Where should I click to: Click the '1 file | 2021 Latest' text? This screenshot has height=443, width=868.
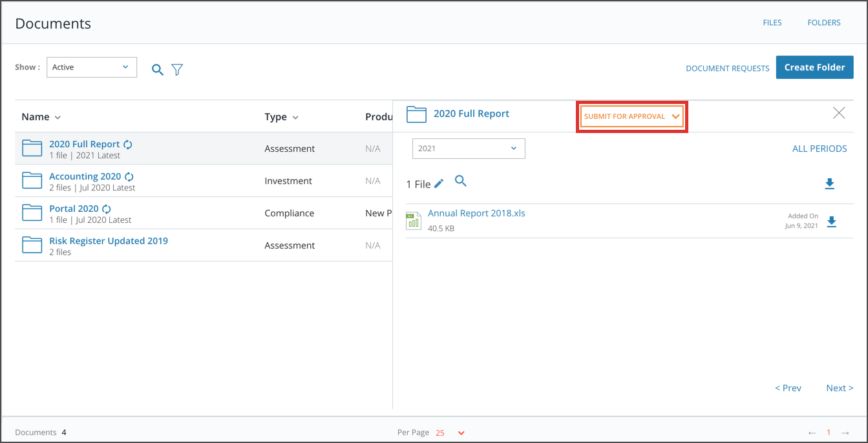85,156
